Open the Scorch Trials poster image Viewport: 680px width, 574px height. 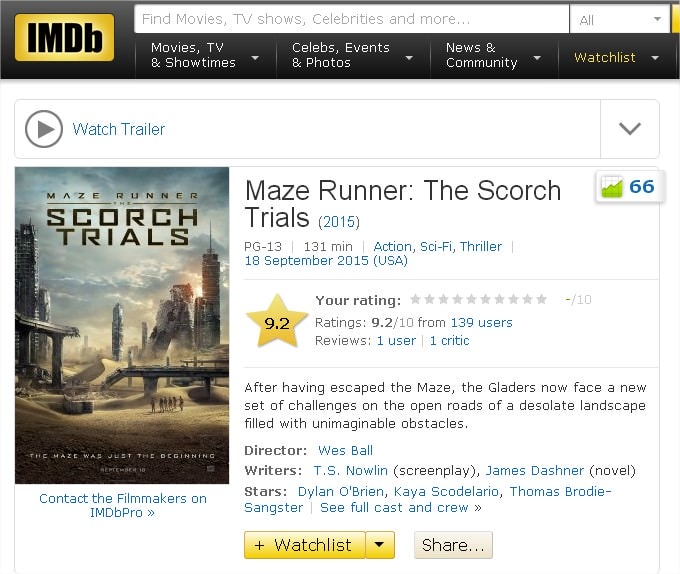coord(122,326)
